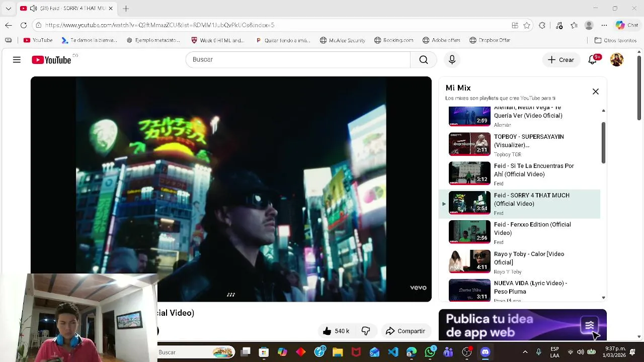The height and width of the screenshot is (362, 644).
Task: Open the YouTube hamburger guide menu
Action: (17, 60)
